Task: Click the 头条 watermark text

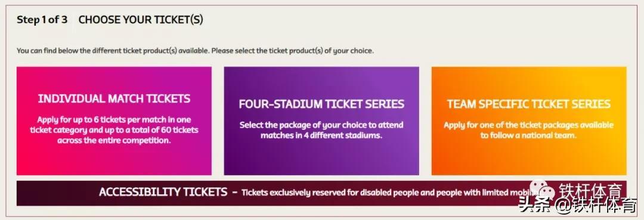Action: click(534, 205)
